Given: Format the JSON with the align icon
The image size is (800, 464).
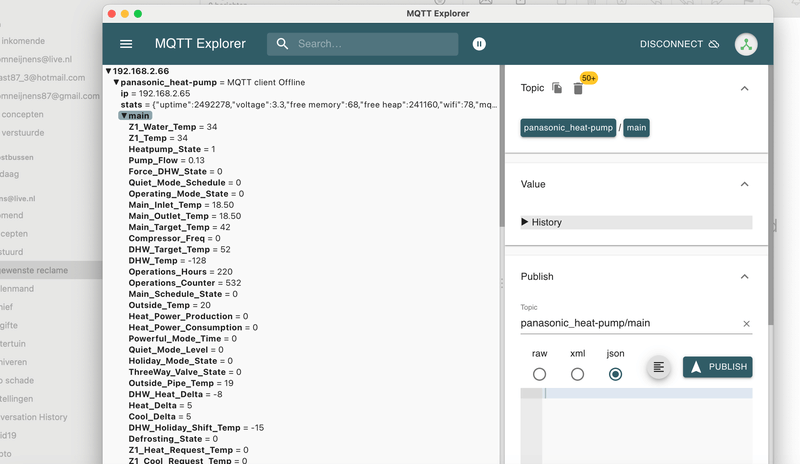Looking at the screenshot, I should click(659, 367).
